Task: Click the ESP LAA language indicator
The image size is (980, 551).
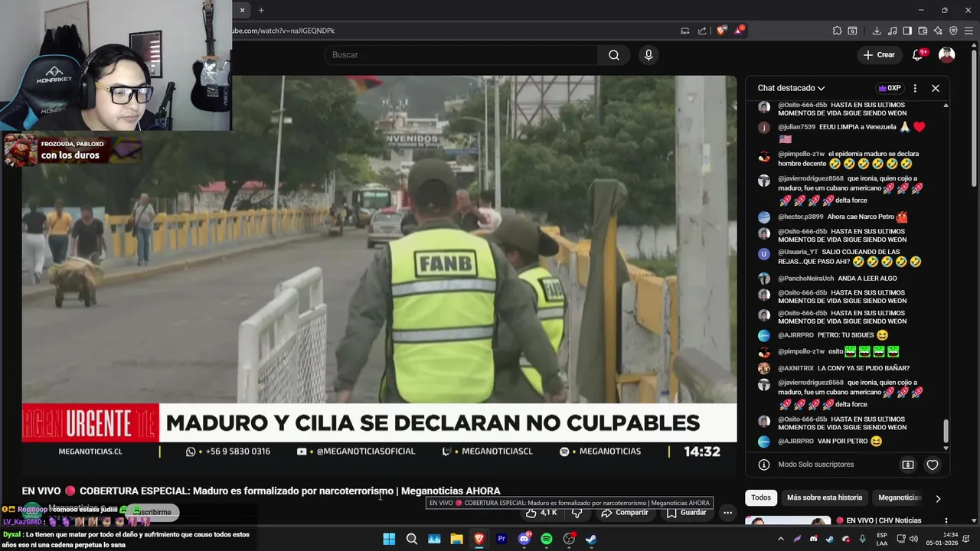Action: 882,539
